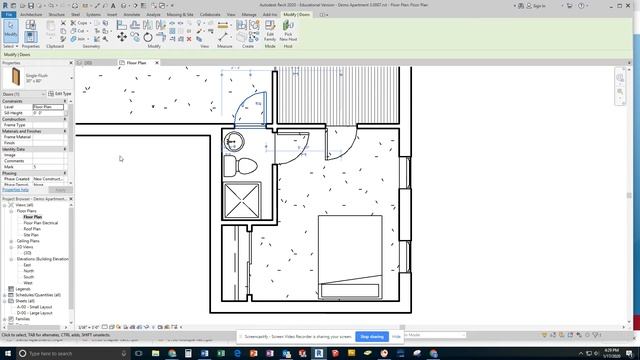Collapse the Constraints properties group

point(65,101)
